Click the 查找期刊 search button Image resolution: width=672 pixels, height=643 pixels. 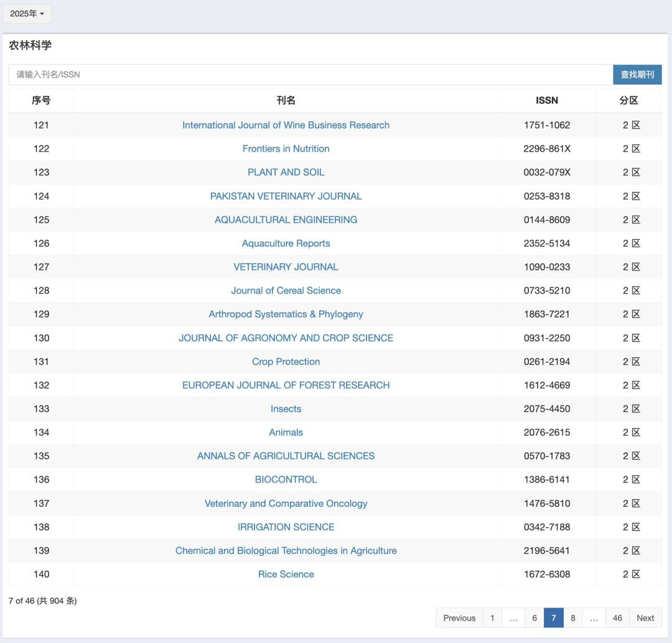(637, 75)
